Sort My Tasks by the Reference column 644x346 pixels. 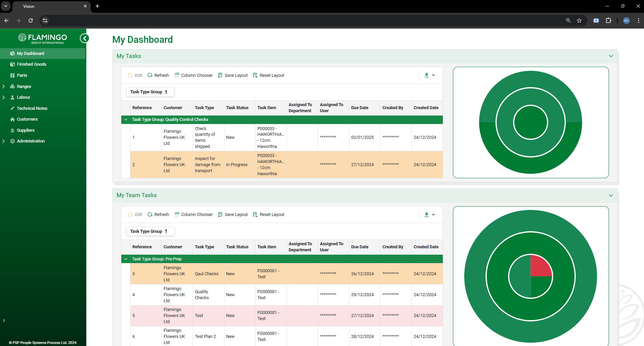[x=146, y=108]
